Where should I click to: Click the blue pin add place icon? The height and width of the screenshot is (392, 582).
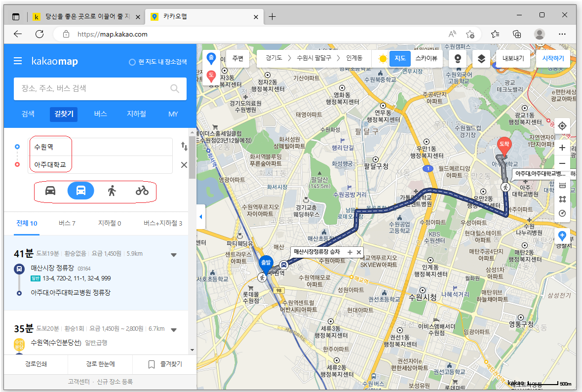click(x=562, y=235)
